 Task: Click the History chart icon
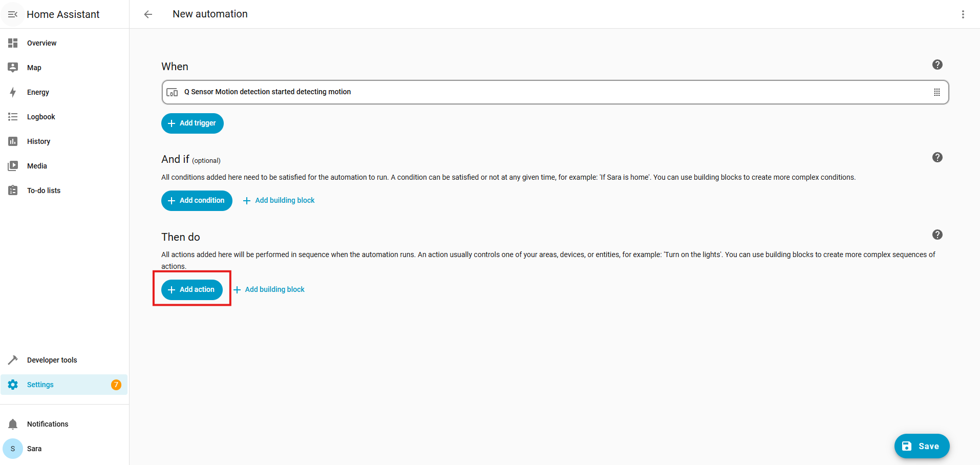click(x=13, y=141)
